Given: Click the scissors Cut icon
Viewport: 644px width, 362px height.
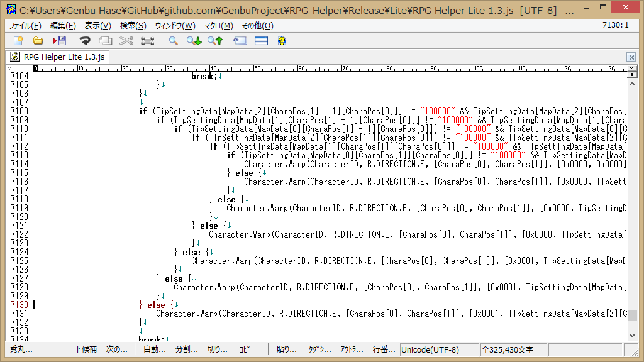Looking at the screenshot, I should 126,41.
